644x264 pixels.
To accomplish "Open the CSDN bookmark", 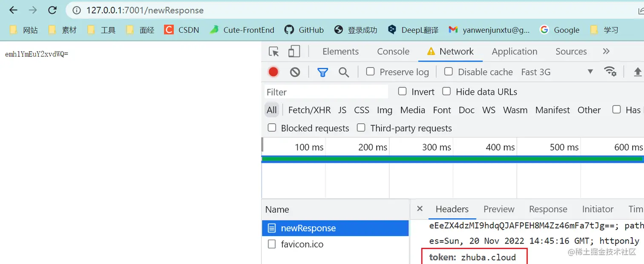I will [182, 30].
